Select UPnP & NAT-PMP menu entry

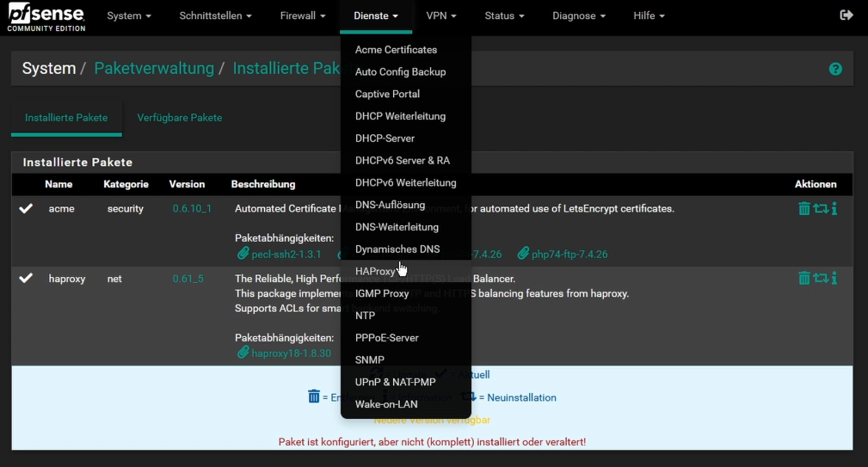(x=406, y=382)
